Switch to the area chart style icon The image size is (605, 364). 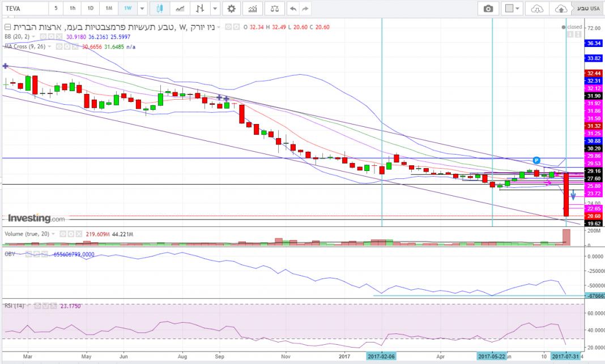(180, 8)
